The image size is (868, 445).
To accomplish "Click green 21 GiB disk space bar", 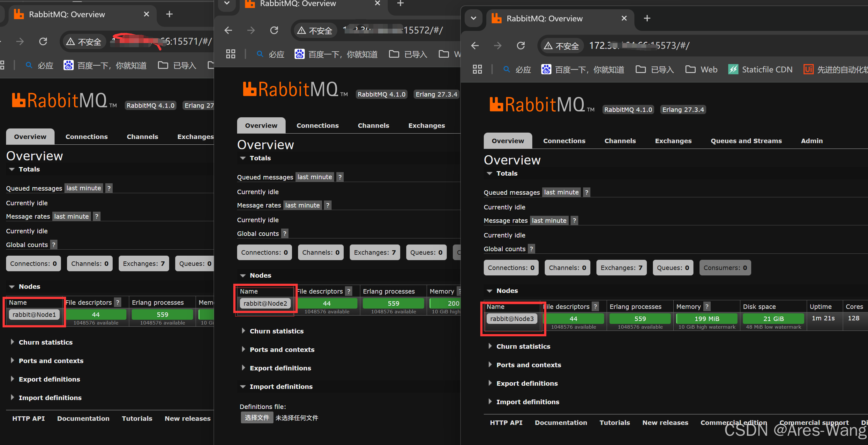I will coord(773,318).
